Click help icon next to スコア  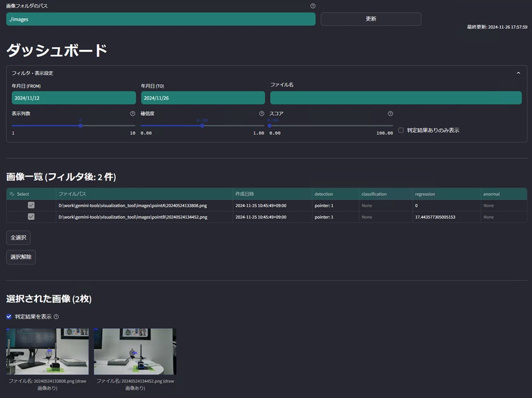coord(390,114)
